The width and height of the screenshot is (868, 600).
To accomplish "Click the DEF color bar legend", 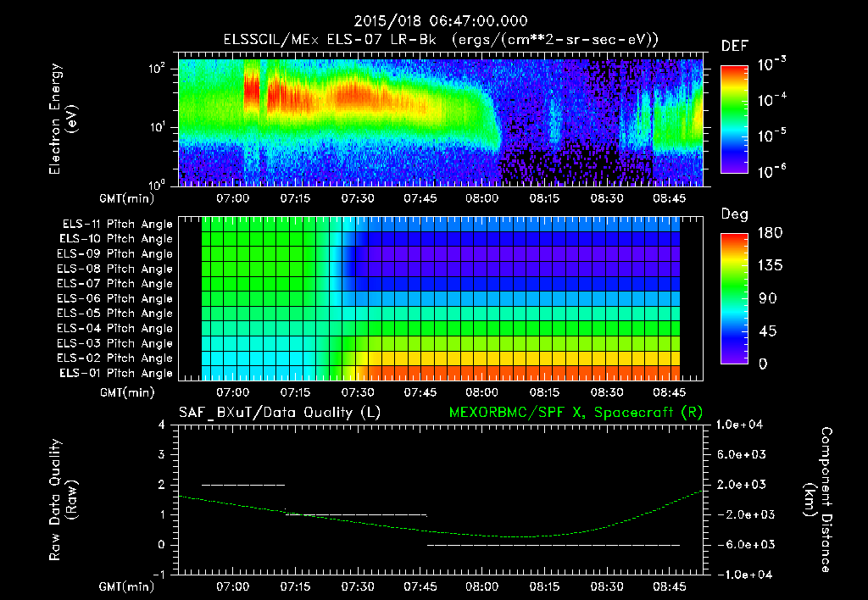I will point(734,119).
